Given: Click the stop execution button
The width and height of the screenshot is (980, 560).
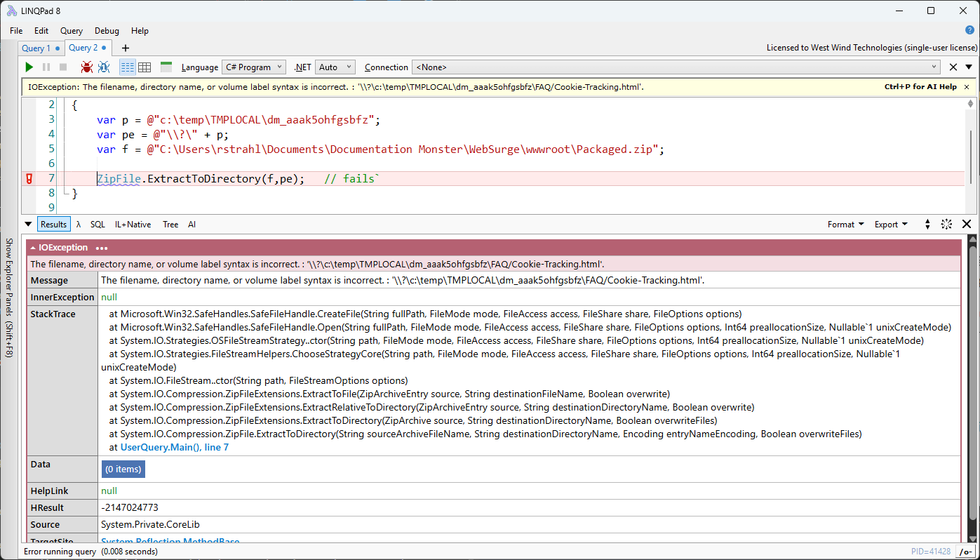Looking at the screenshot, I should coord(63,67).
